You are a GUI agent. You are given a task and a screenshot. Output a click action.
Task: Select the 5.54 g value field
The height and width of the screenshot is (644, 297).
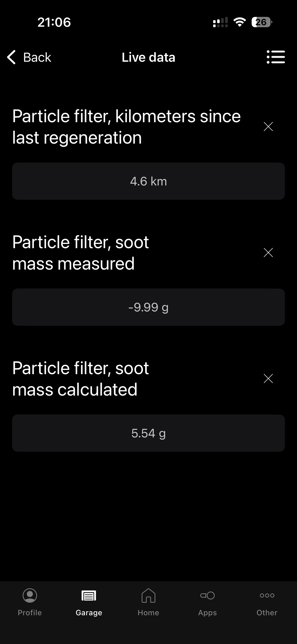[x=148, y=433]
